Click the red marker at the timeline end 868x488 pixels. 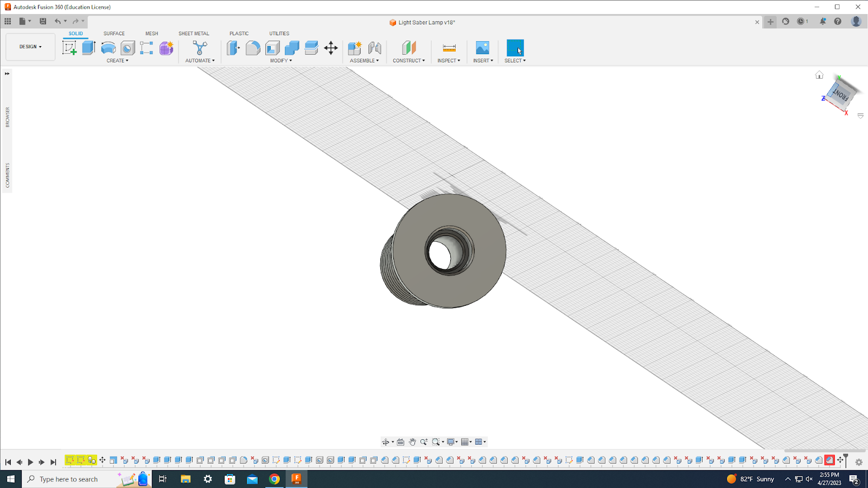click(829, 460)
